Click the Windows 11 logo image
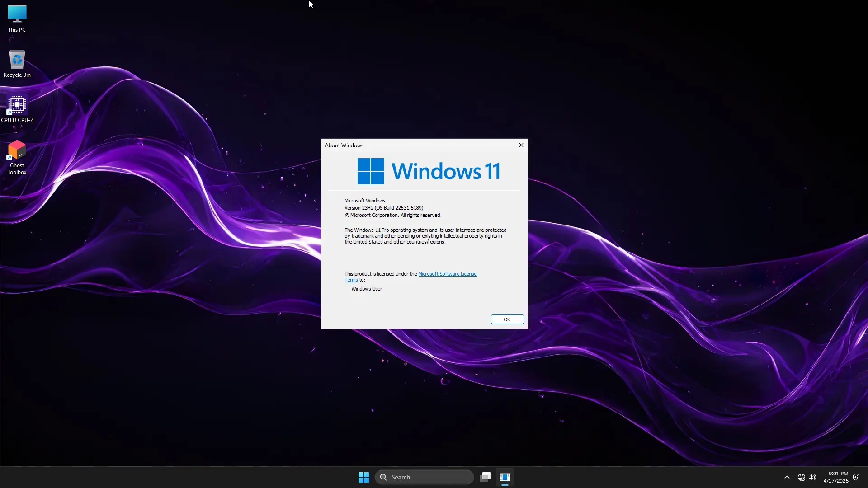The height and width of the screenshot is (488, 868). click(x=429, y=171)
